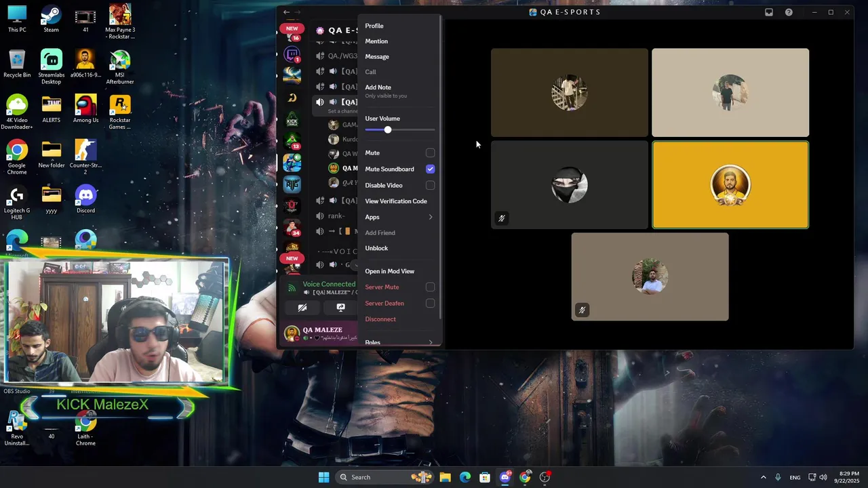Click the voice connection signal icon
Viewport: 868px width, 488px height.
click(x=292, y=288)
